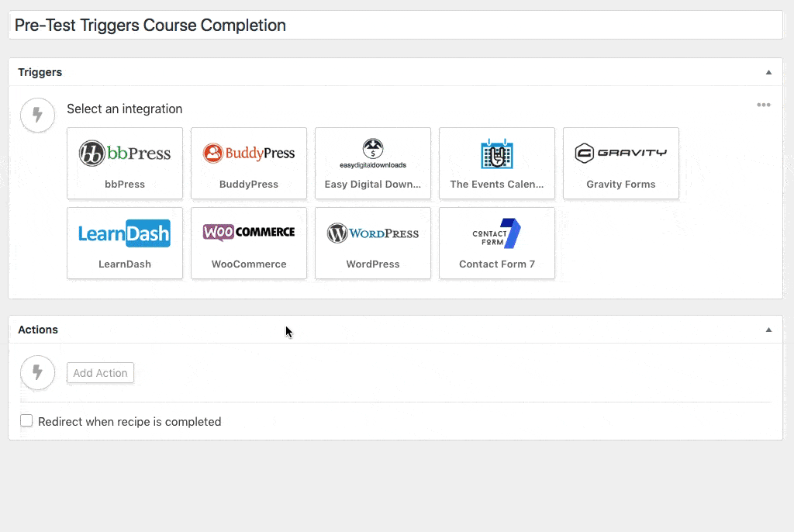Choose the Contact Form 7 integration
This screenshot has width=794, height=532.
coord(497,243)
